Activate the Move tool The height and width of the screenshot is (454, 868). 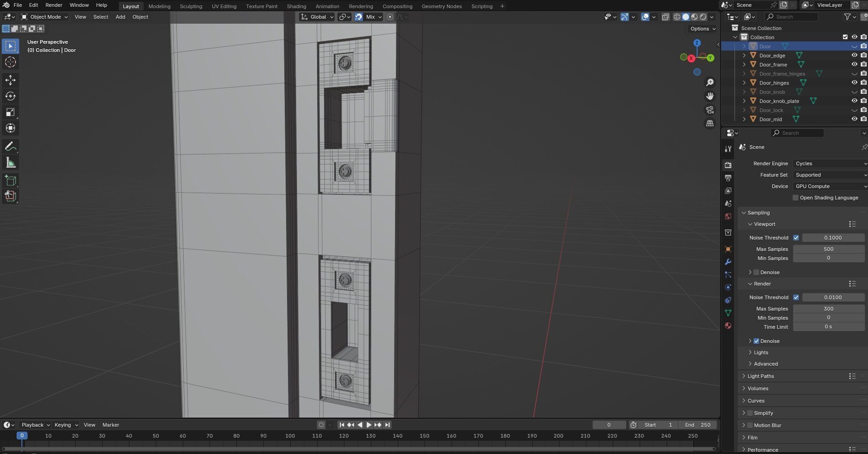[x=10, y=80]
